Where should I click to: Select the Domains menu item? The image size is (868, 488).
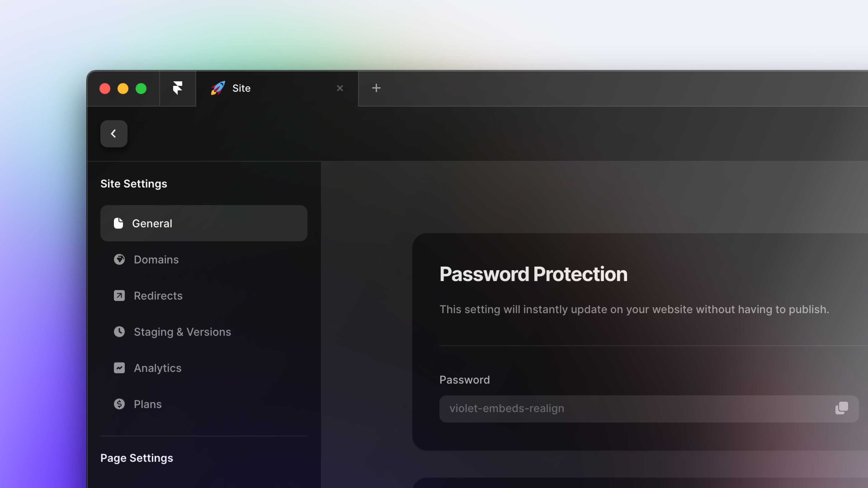pyautogui.click(x=156, y=259)
